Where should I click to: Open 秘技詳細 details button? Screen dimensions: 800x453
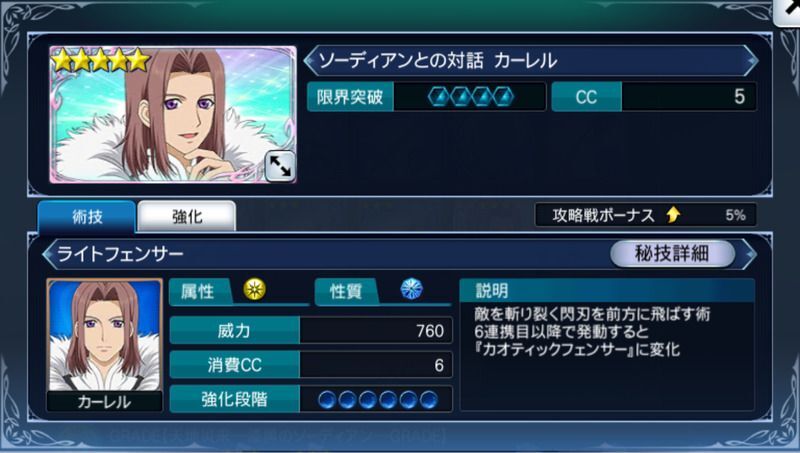click(672, 254)
